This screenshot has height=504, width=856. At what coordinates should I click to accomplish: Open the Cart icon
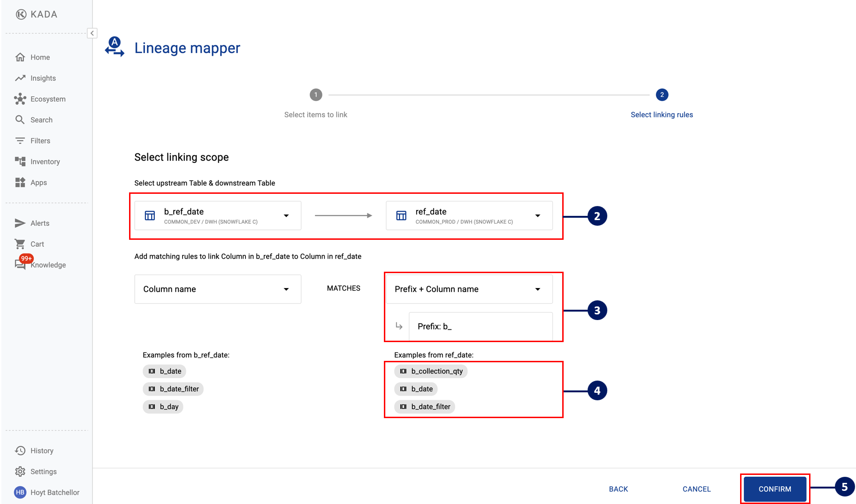tap(20, 244)
